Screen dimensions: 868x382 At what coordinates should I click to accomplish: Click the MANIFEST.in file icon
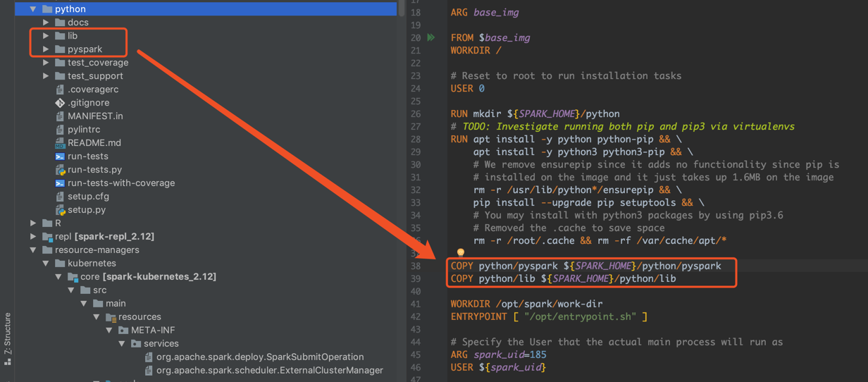(60, 116)
